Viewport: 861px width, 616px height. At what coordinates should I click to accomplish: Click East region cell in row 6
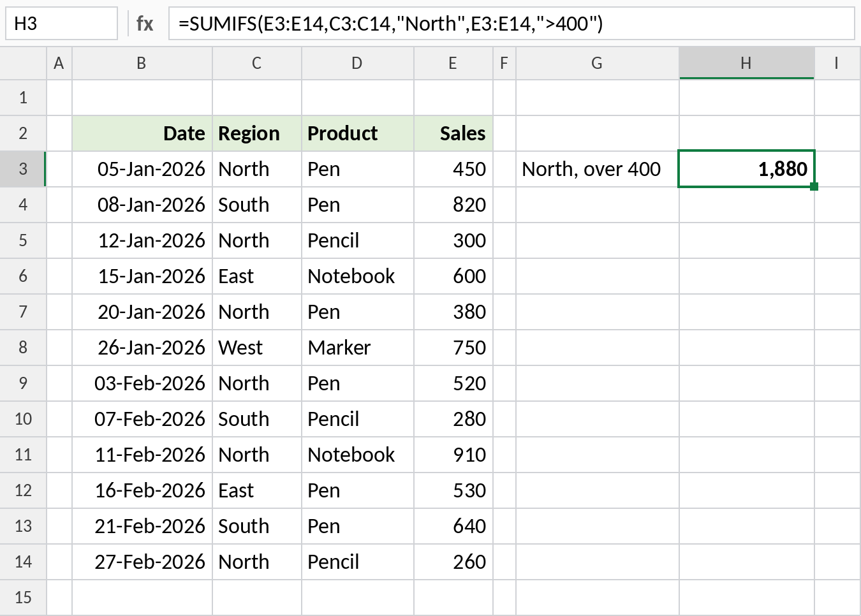[257, 276]
